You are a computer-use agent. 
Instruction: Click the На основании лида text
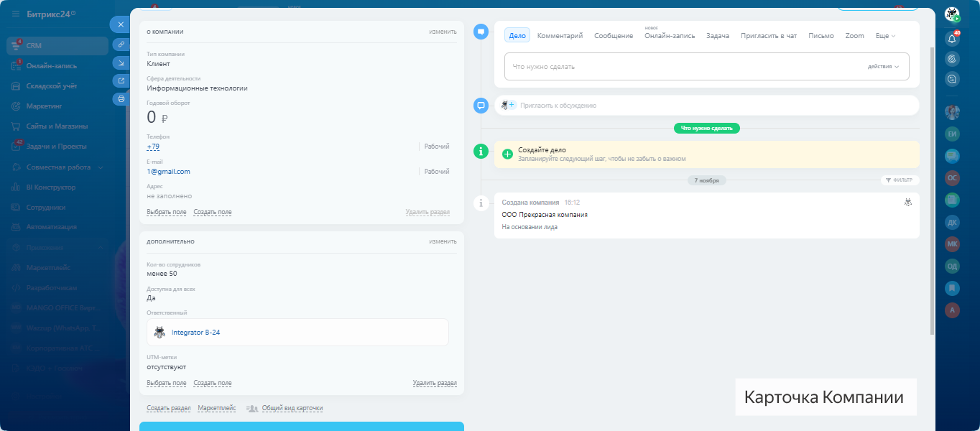pyautogui.click(x=530, y=227)
